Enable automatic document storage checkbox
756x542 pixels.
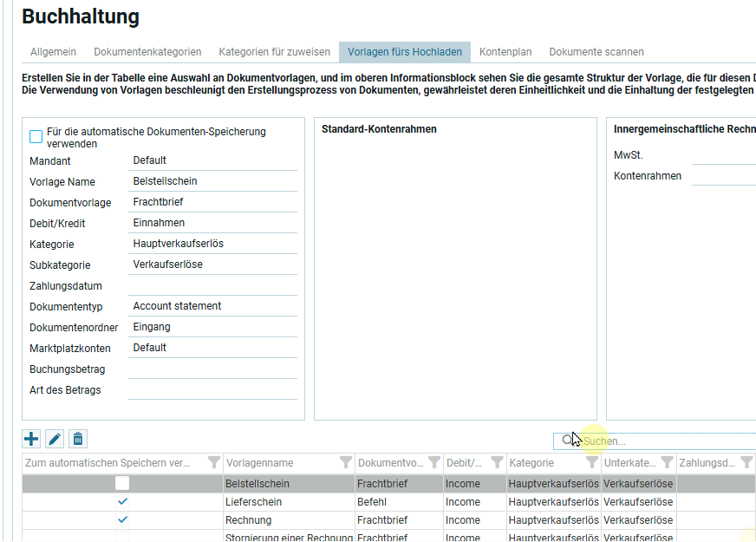[36, 137]
